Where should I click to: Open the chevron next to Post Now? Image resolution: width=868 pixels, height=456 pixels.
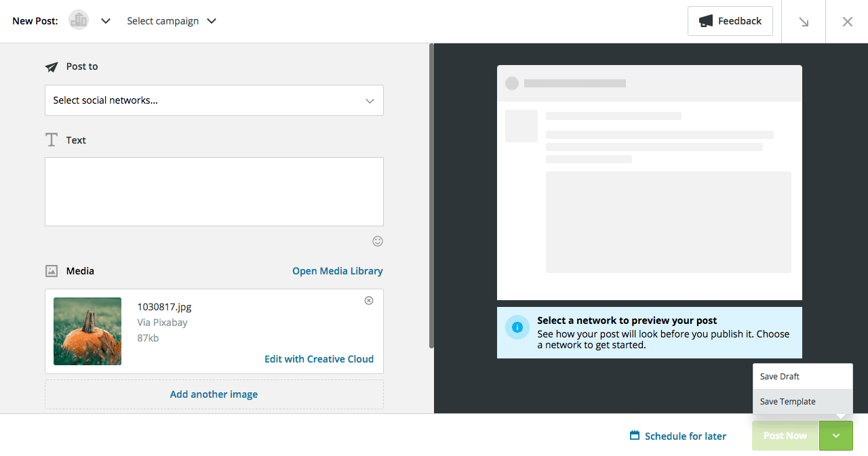pos(835,436)
